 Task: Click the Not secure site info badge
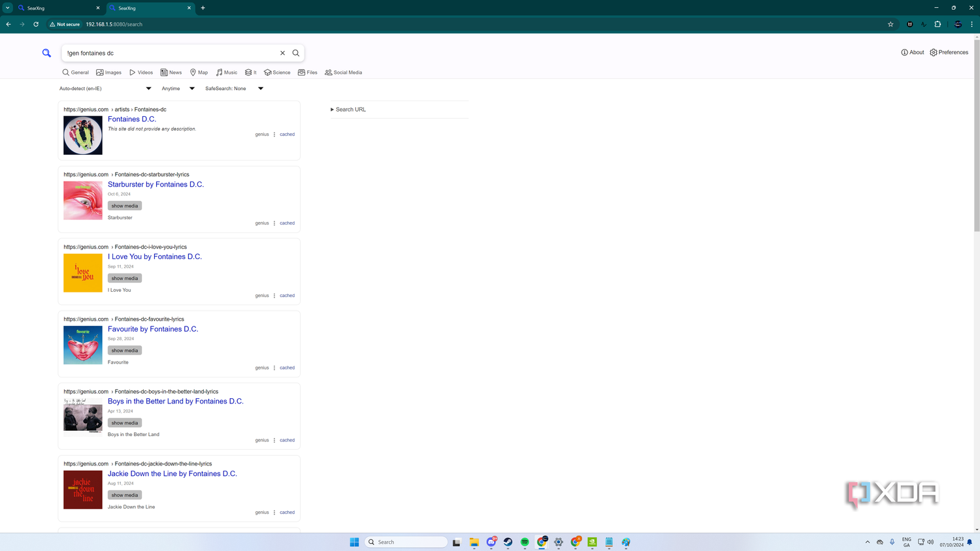tap(65, 24)
